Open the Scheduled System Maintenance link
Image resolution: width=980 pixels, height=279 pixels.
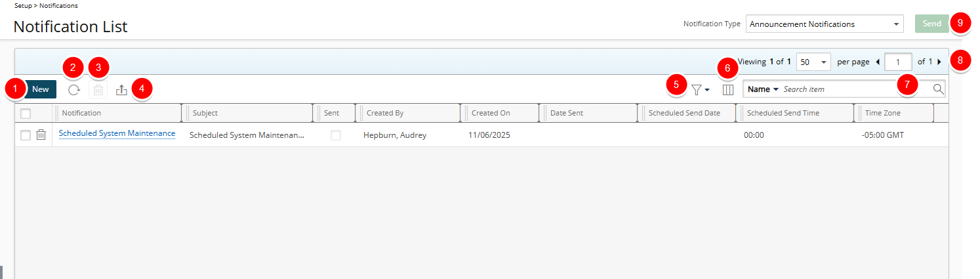[x=117, y=133]
